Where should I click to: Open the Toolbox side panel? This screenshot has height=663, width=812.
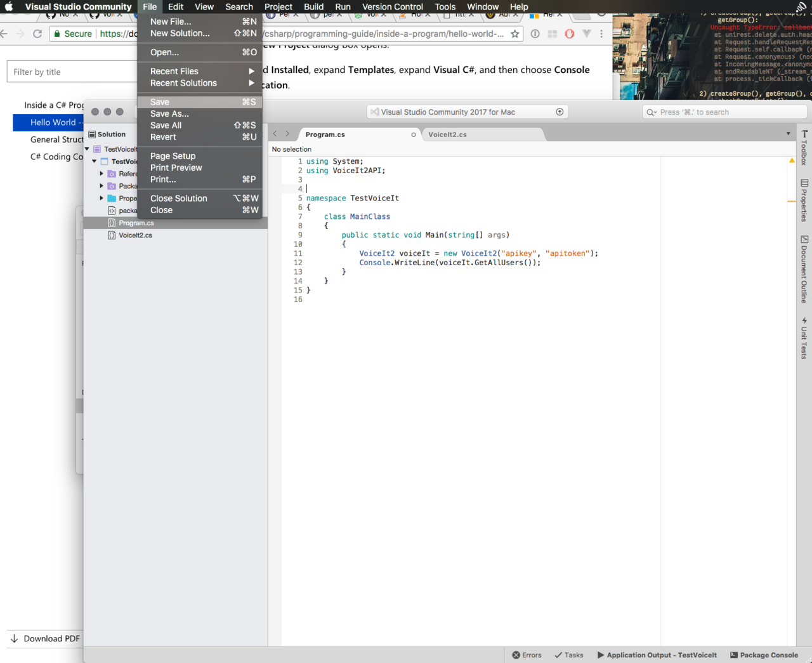pyautogui.click(x=804, y=148)
